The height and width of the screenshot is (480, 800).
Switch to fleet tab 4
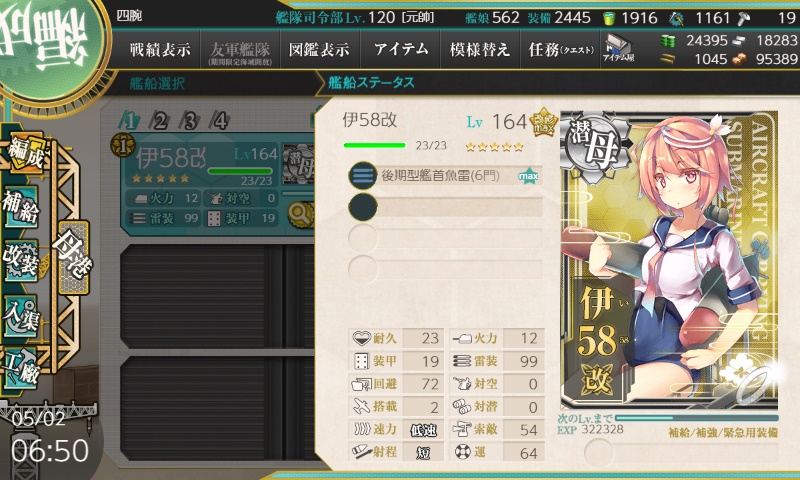point(220,121)
